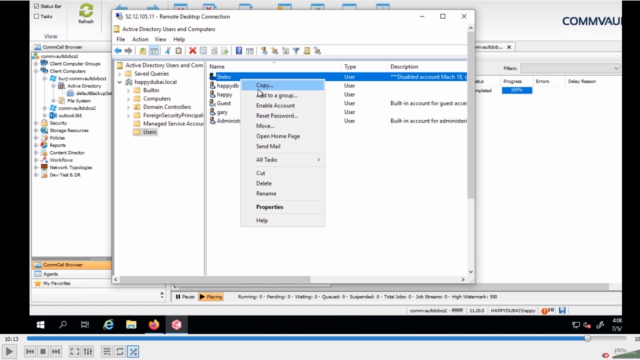Expand the Computers folder
Image resolution: width=640 pixels, height=360 pixels.
(128, 99)
